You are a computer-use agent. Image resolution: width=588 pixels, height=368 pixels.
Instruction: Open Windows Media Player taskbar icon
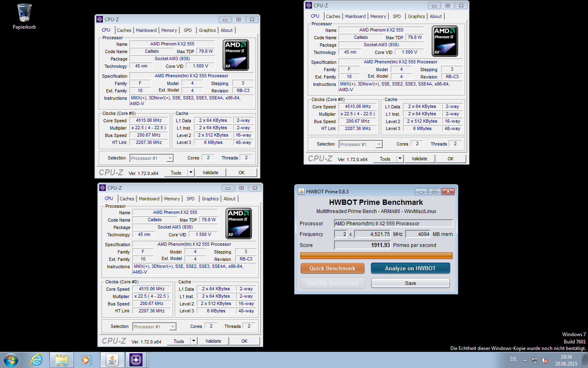coord(86,360)
